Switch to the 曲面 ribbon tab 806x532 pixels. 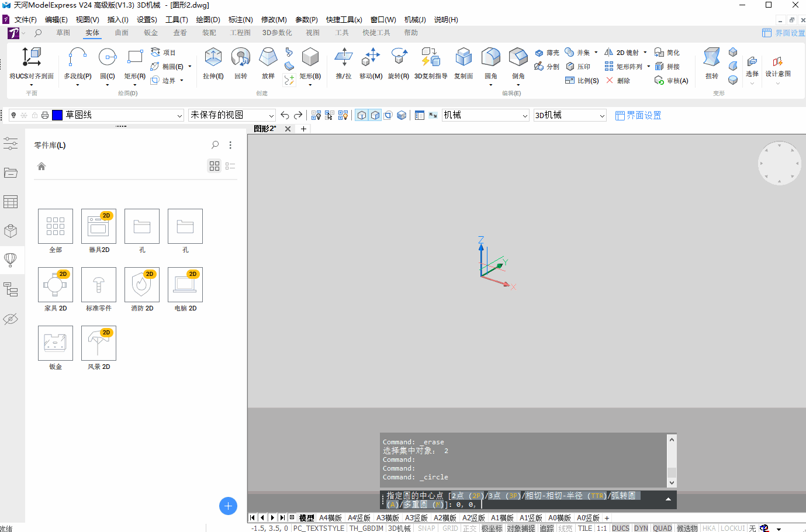click(122, 33)
